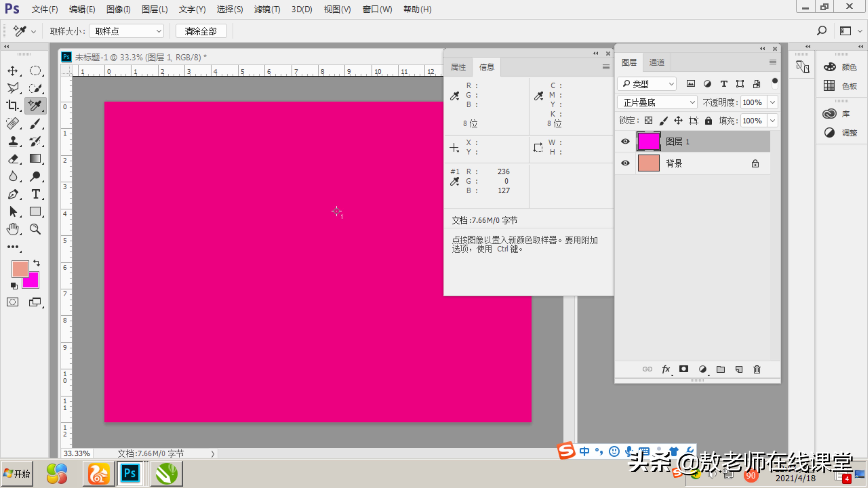Expand the 取样点 sample size dropdown
868x488 pixels.
127,31
